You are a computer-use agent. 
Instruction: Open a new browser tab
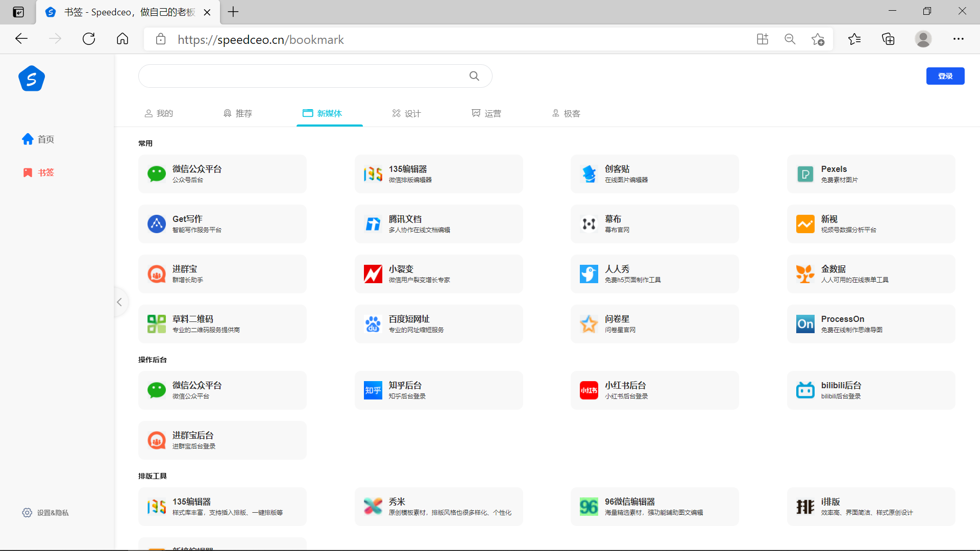click(233, 12)
